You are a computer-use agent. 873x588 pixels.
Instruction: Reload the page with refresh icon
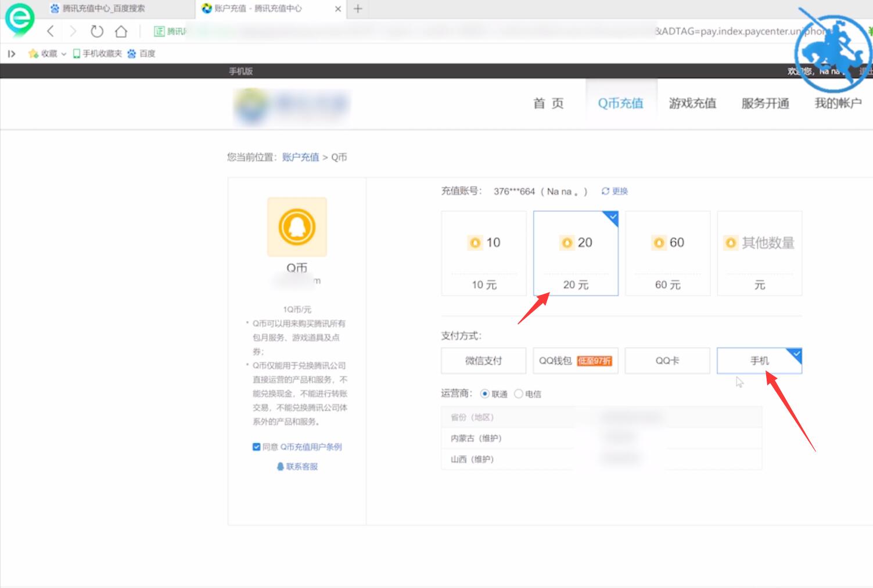[x=97, y=31]
